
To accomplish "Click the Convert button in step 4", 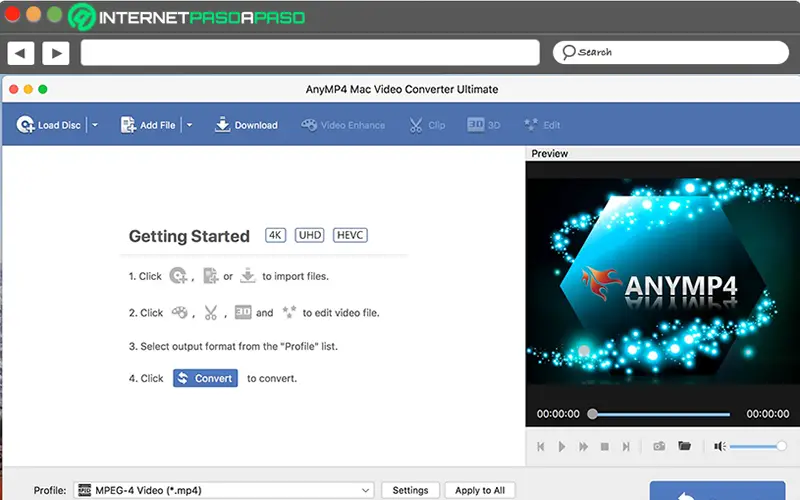I will pyautogui.click(x=205, y=378).
